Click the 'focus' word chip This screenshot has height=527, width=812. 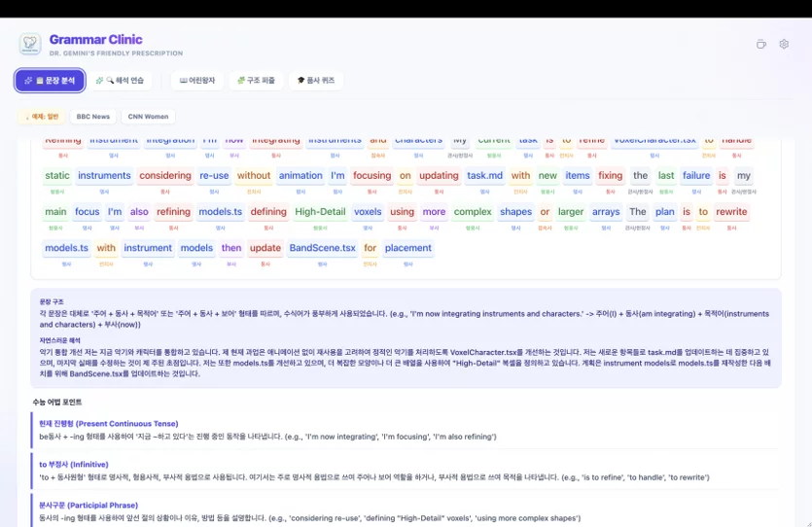pos(87,212)
